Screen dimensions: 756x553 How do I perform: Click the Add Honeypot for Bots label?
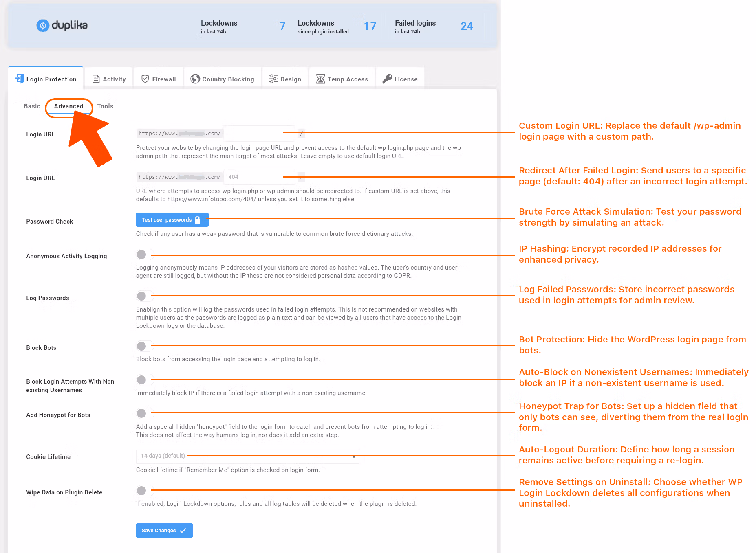[x=58, y=415]
